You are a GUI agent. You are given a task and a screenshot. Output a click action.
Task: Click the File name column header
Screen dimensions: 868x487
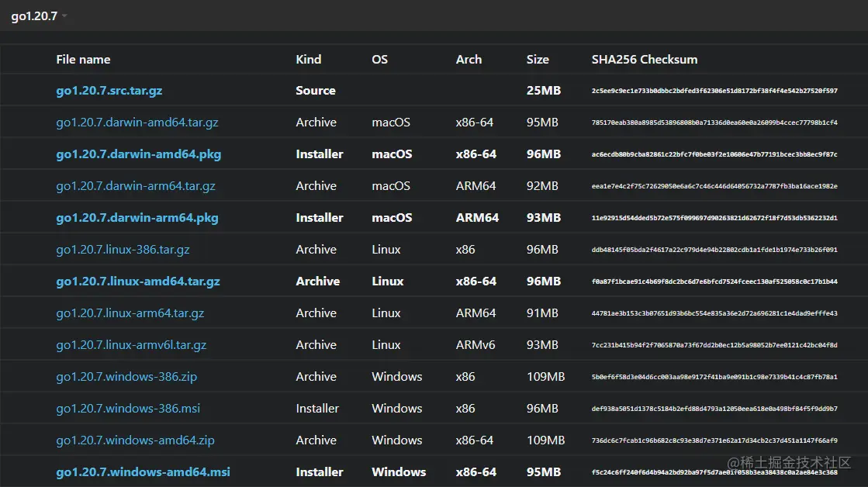pos(83,60)
